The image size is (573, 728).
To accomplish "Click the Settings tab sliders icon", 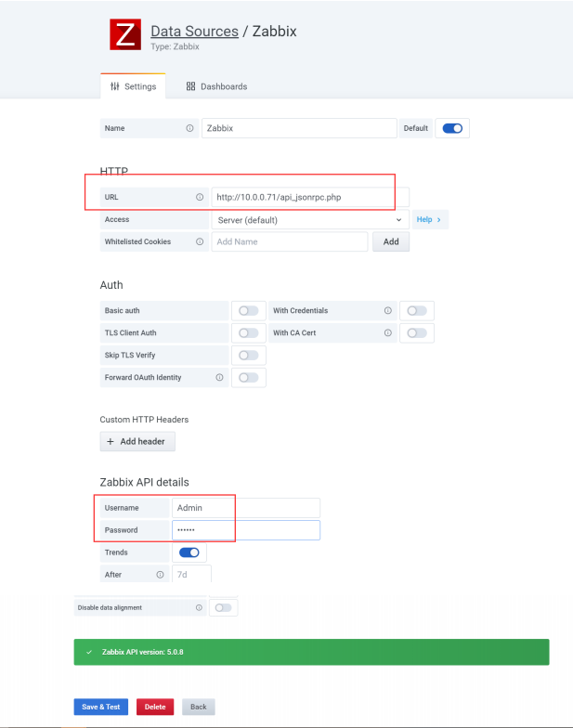I will pyautogui.click(x=115, y=86).
